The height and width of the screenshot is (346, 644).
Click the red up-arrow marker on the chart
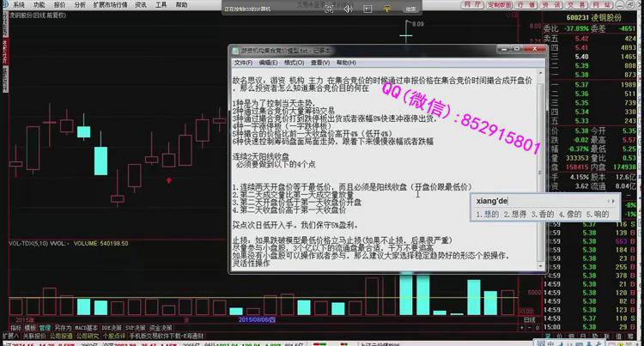(168, 180)
